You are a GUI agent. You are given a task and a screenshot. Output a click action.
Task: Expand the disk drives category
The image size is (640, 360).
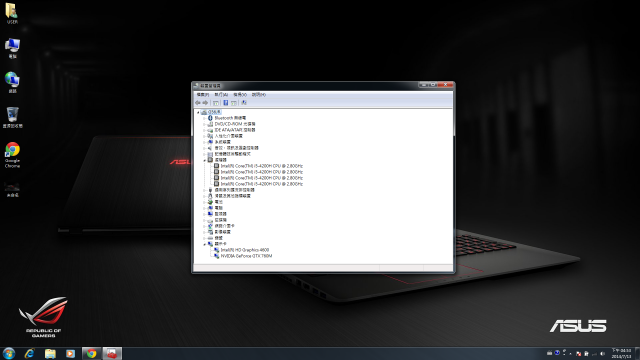(204, 220)
